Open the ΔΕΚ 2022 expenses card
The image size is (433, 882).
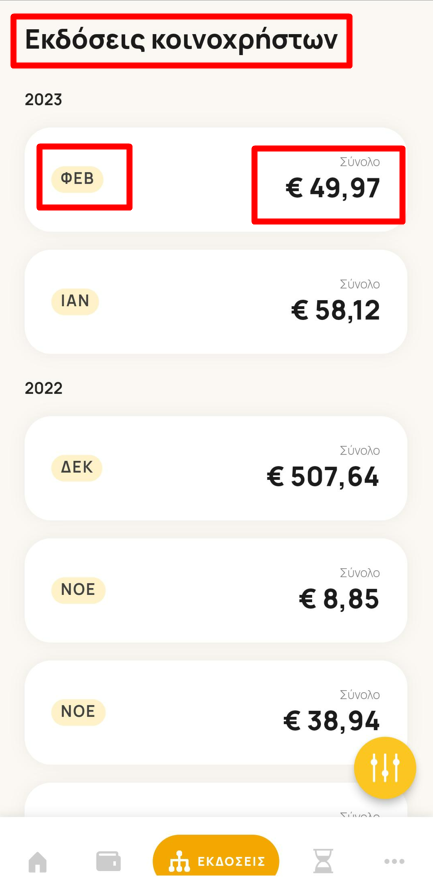click(216, 468)
